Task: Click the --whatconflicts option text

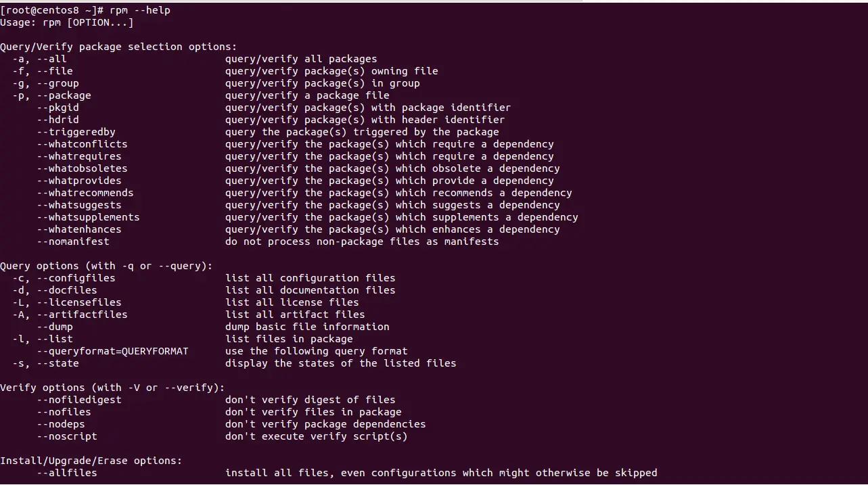Action: point(82,144)
